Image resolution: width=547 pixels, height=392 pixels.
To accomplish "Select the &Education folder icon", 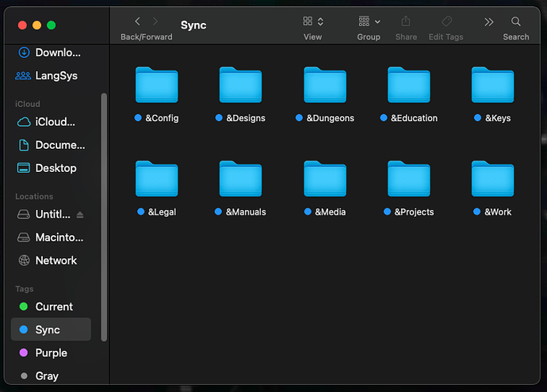I will click(x=409, y=85).
